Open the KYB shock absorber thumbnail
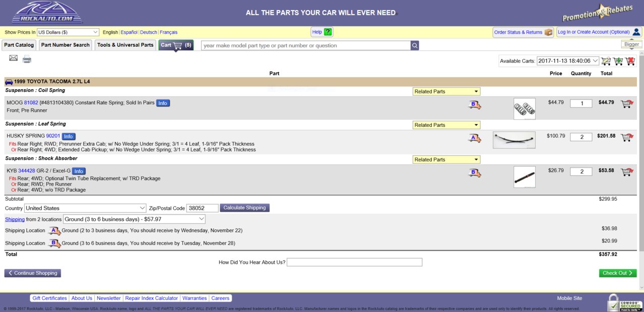The width and height of the screenshot is (644, 312). point(525,177)
